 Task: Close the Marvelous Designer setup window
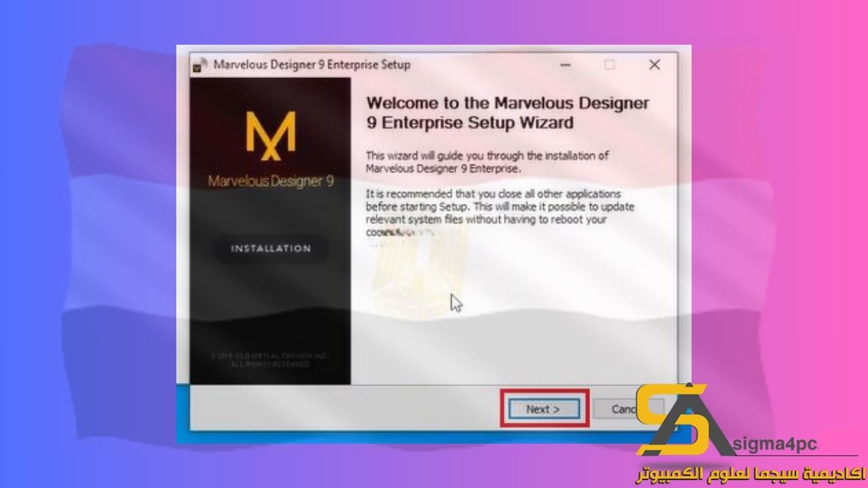654,65
